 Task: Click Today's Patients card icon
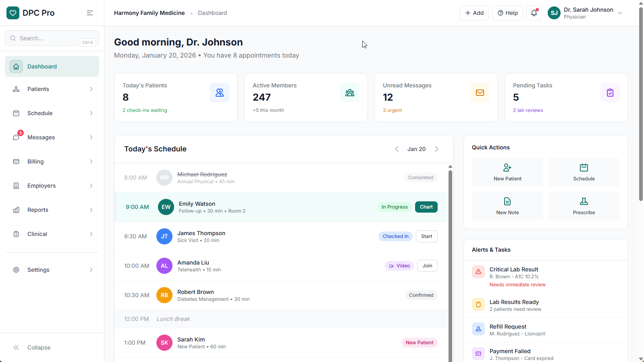click(220, 93)
